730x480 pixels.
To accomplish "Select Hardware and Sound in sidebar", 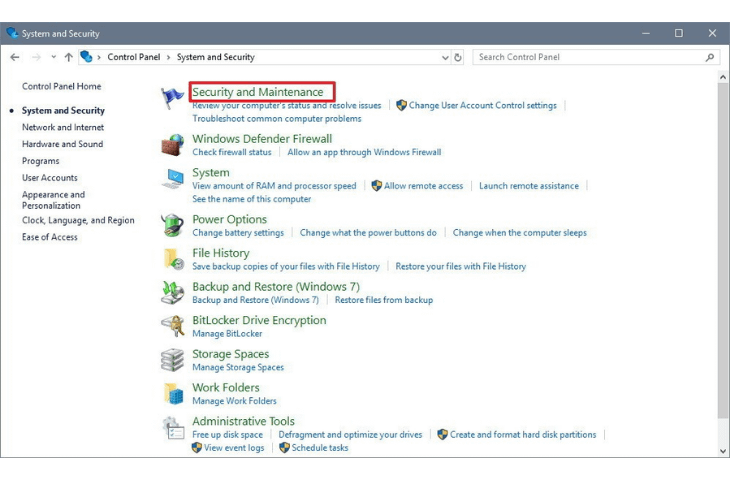I will (x=62, y=144).
